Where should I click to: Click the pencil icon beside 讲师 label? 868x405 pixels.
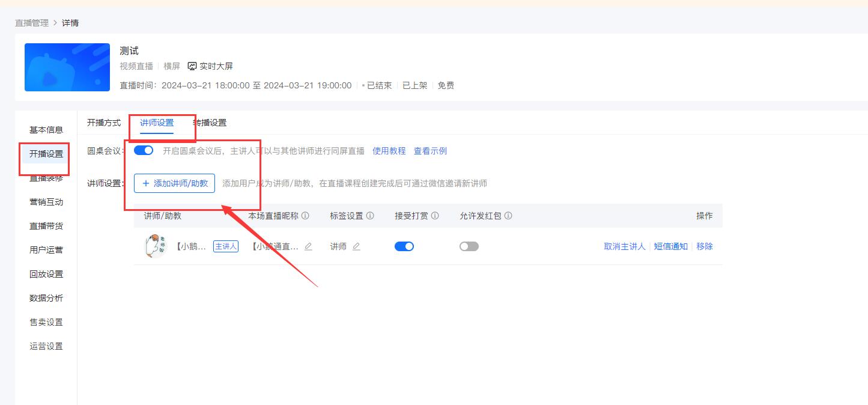click(356, 246)
